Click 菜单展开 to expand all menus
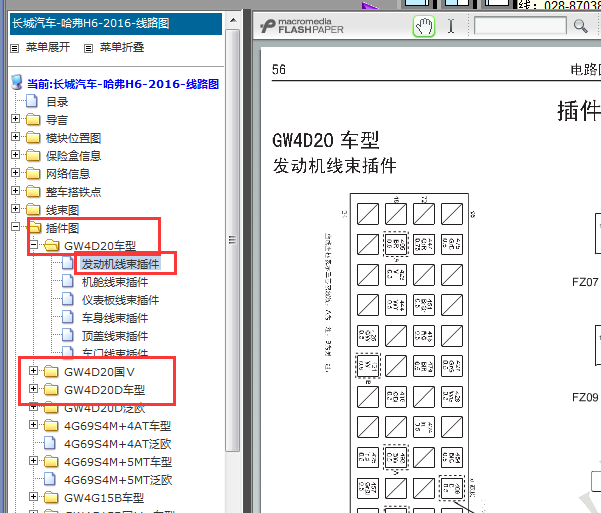The height and width of the screenshot is (513, 601). click(x=48, y=47)
